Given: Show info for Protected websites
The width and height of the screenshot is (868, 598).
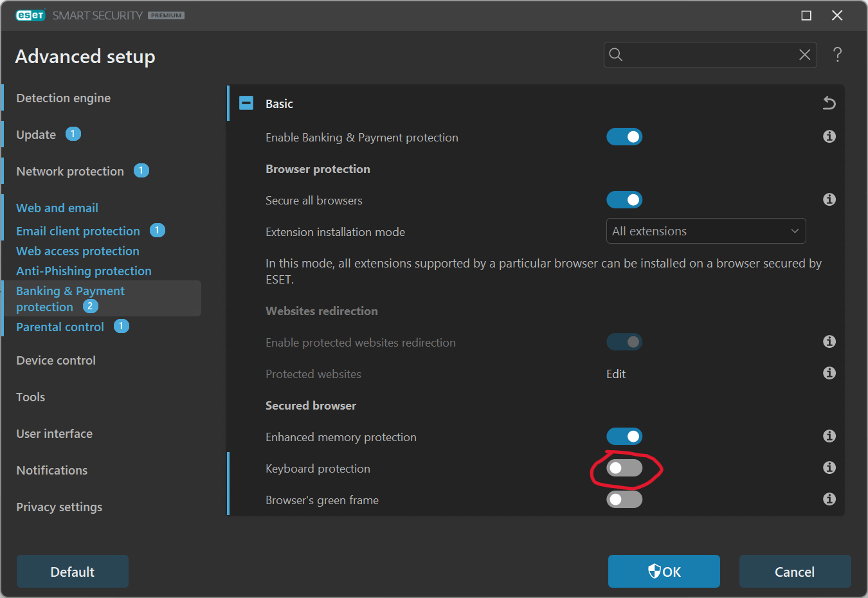Looking at the screenshot, I should click(829, 373).
